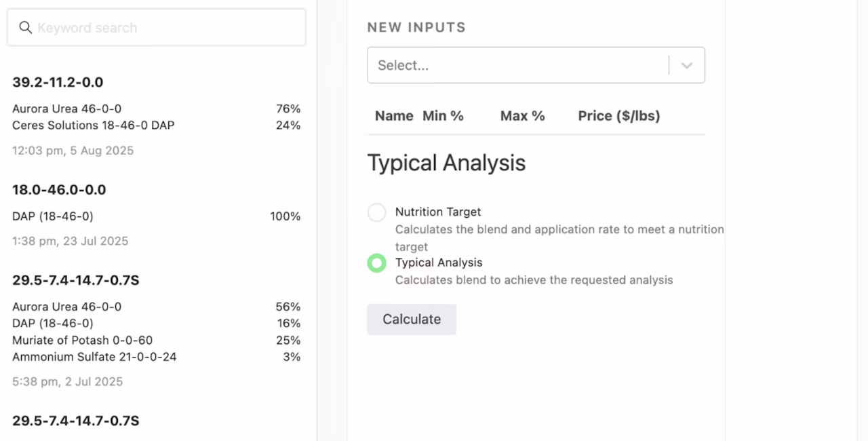
Task: Click Aurora Urea 46-0-0 with 76%
Action: pos(156,109)
